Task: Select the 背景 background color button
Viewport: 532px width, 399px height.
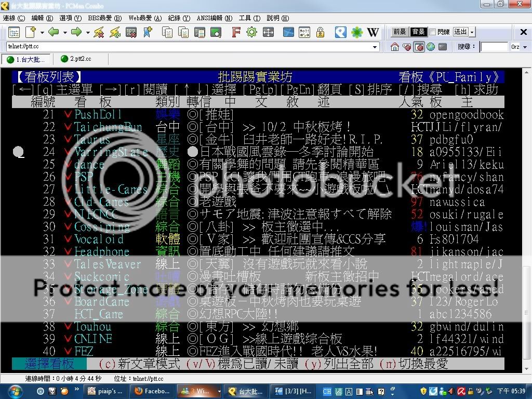Action: click(418, 32)
